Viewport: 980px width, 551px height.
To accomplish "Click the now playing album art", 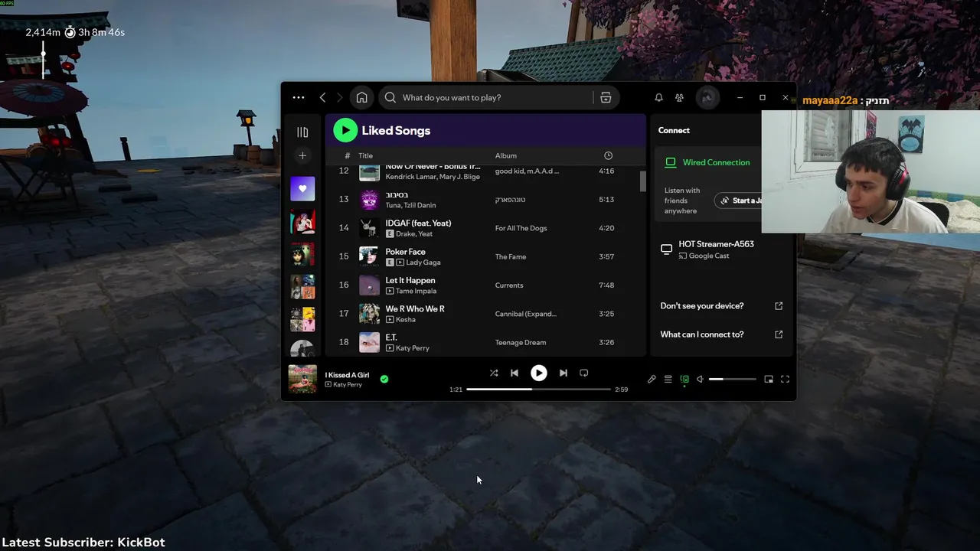I will click(x=302, y=379).
